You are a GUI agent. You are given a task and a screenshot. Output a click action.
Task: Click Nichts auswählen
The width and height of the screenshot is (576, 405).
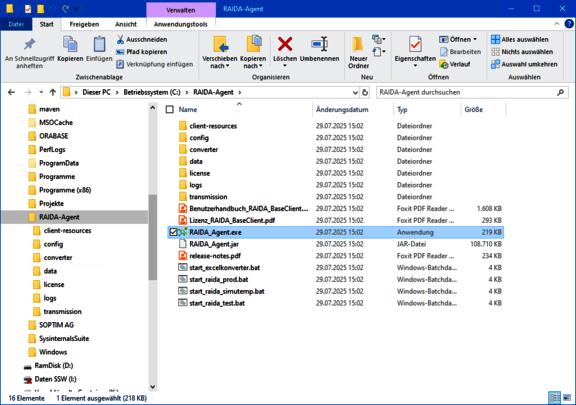(522, 52)
